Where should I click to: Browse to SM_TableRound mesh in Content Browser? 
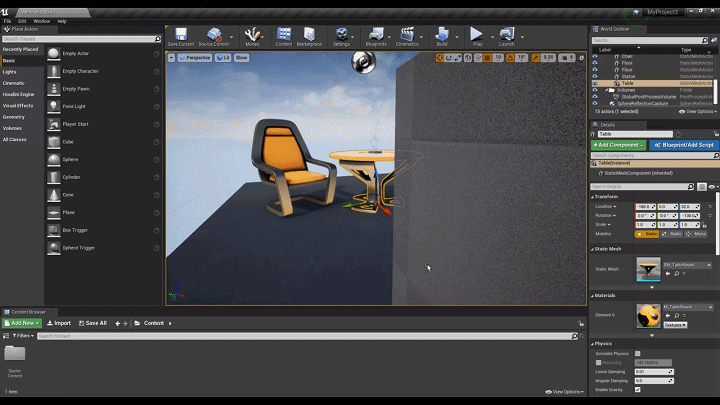click(676, 274)
